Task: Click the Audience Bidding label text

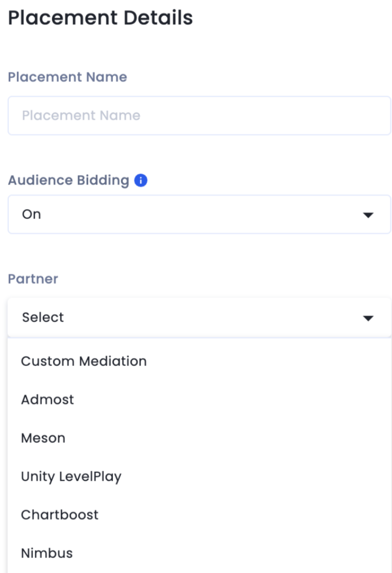Action: [69, 180]
